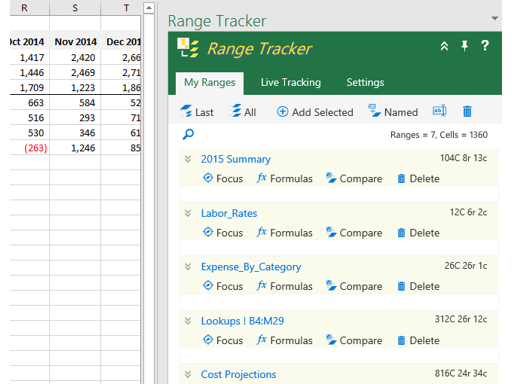
Task: Select column S header
Action: coord(75,8)
